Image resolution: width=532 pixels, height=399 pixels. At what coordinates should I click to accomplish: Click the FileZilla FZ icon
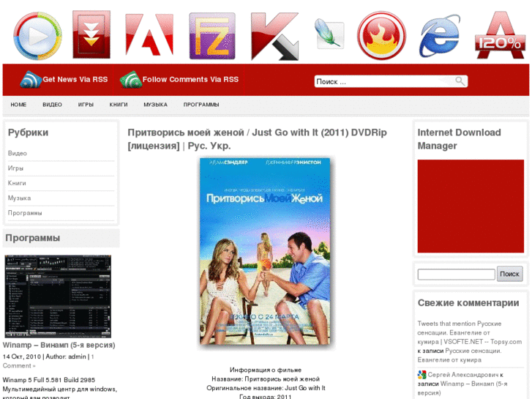[x=212, y=36]
